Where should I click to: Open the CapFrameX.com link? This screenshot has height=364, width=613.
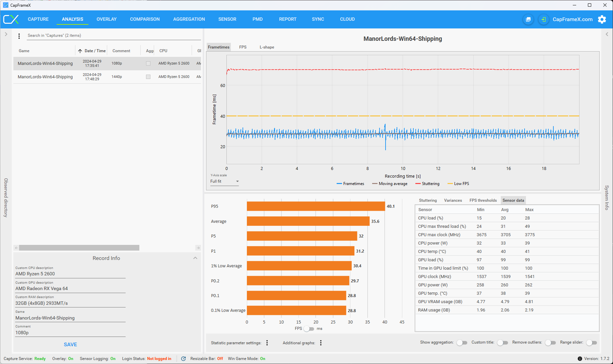point(572,19)
